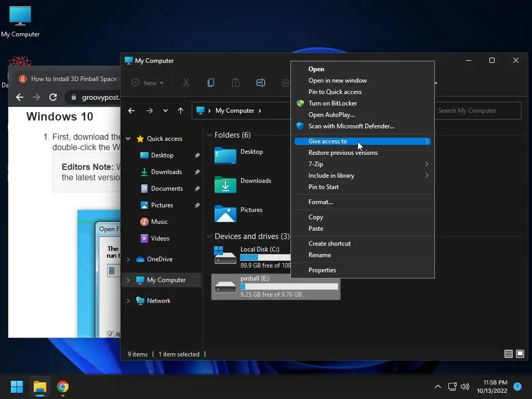Show hidden system tray icons
This screenshot has height=399, width=532.
(x=438, y=387)
